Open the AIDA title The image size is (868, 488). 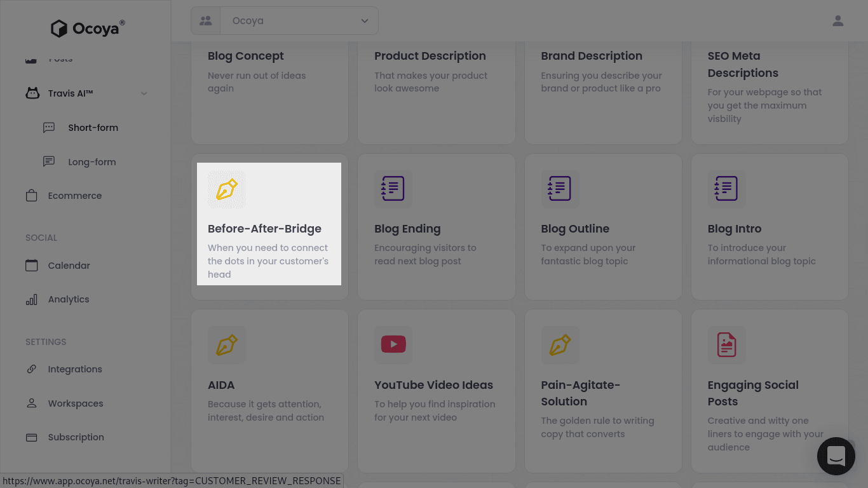point(221,385)
